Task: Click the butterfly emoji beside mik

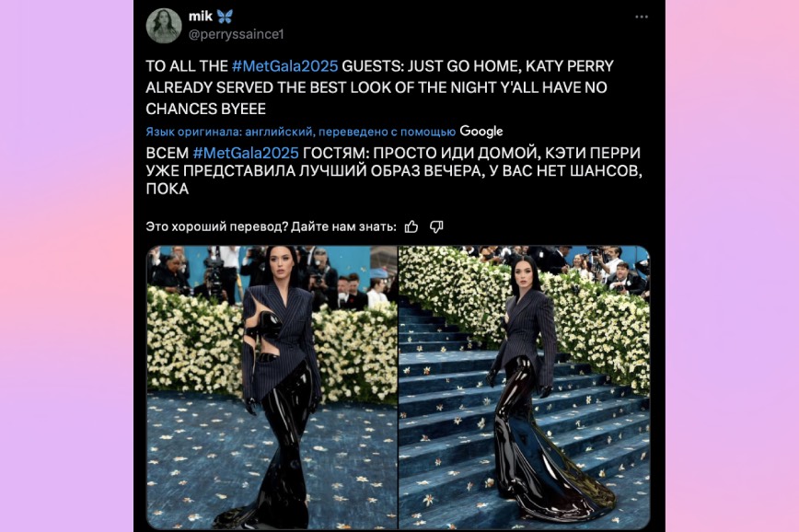Action: (225, 17)
